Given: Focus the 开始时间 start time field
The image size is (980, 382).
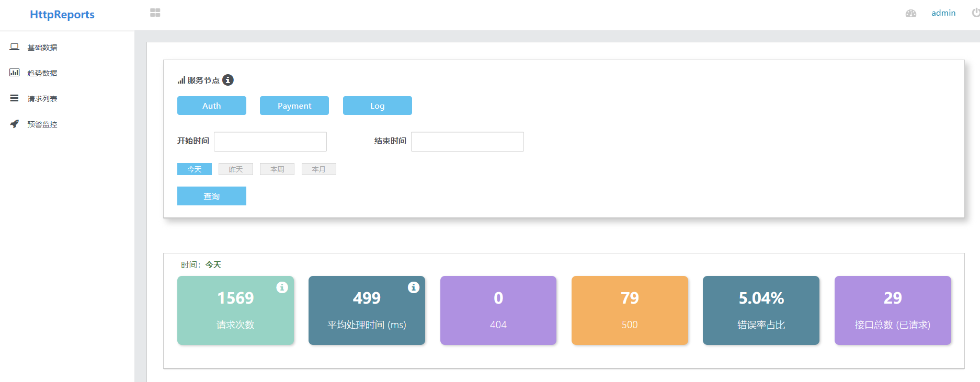Looking at the screenshot, I should click(270, 142).
